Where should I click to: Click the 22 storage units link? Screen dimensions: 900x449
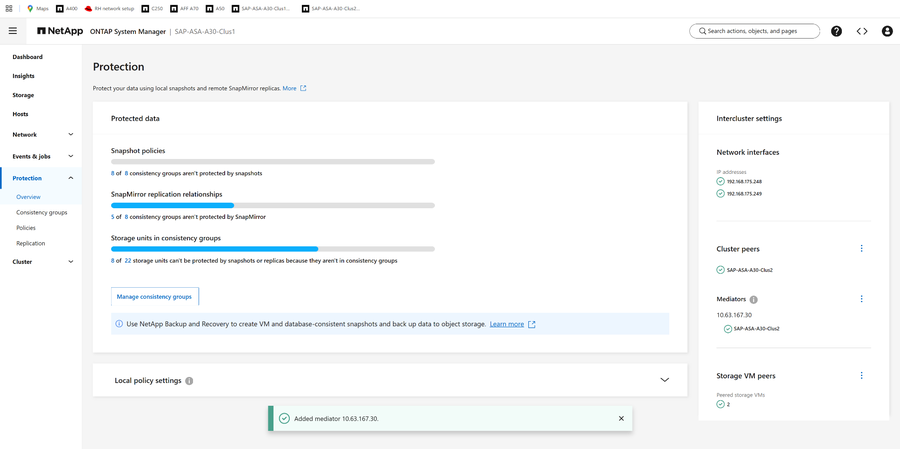tap(127, 261)
